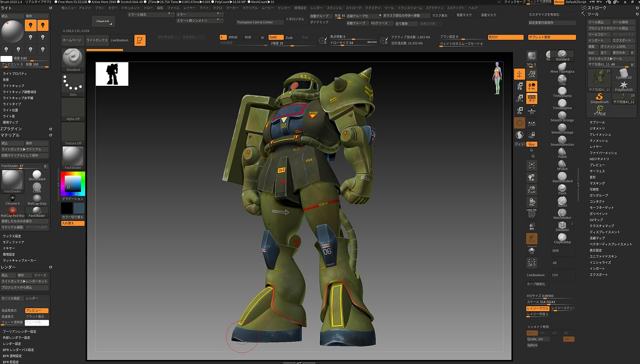The height and width of the screenshot is (364, 640).
Task: Select the PolyMesh3D star tool
Action: coord(623,86)
